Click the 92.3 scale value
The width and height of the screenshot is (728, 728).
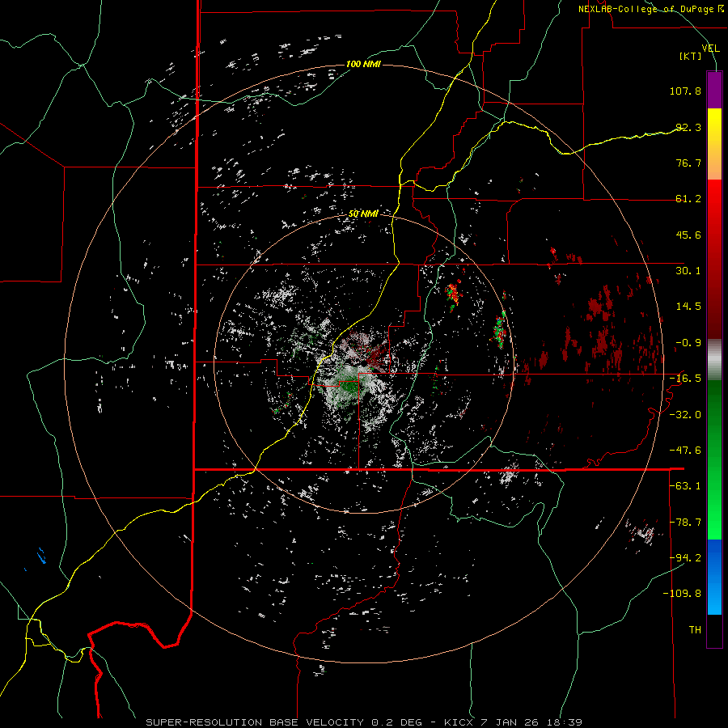[x=688, y=127]
